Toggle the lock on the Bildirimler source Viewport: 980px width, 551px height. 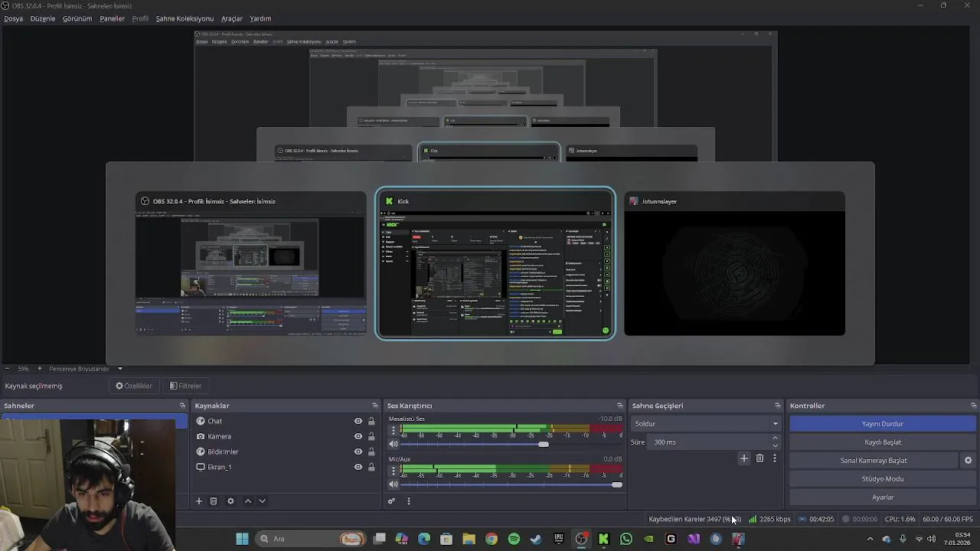point(371,452)
